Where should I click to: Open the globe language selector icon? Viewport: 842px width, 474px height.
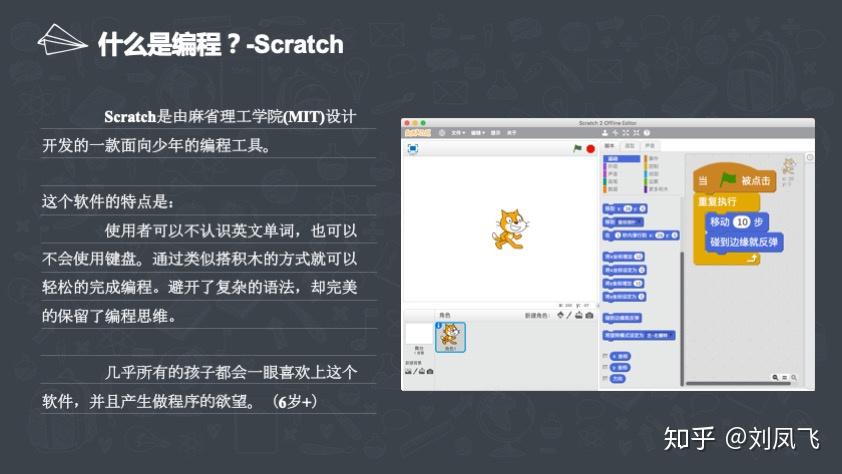pyautogui.click(x=442, y=133)
